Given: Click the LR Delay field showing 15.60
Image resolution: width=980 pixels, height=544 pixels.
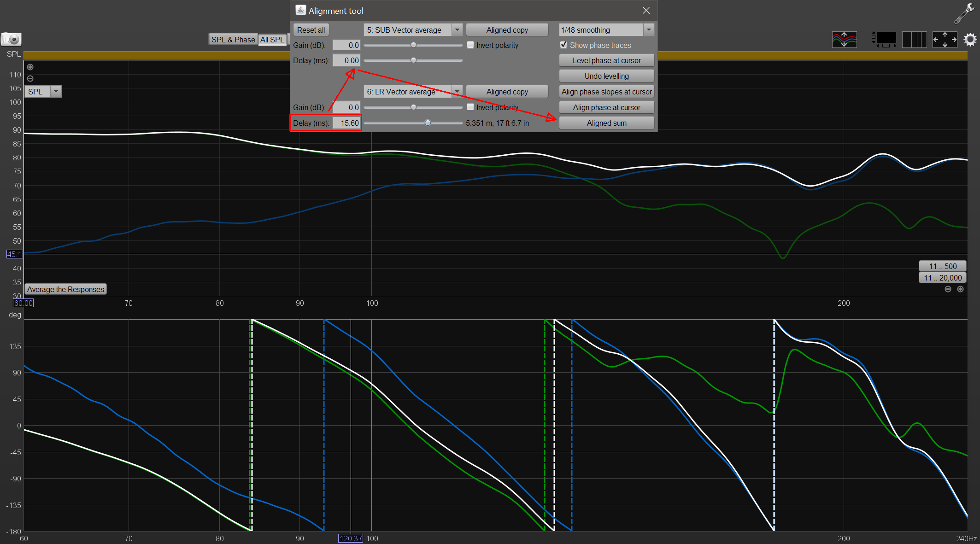Looking at the screenshot, I should coord(346,123).
